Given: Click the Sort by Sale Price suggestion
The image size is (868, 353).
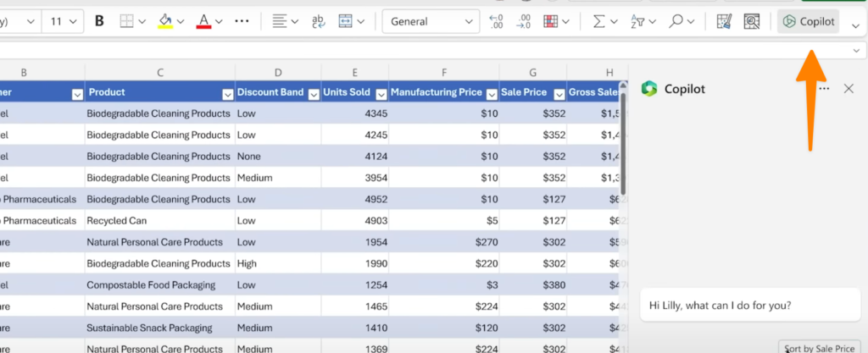Looking at the screenshot, I should 819,347.
